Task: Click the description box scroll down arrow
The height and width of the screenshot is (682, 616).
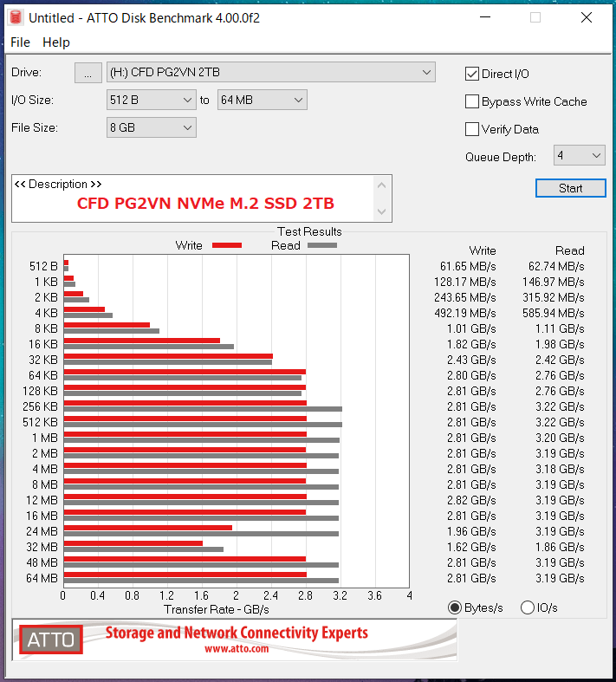Action: (380, 211)
